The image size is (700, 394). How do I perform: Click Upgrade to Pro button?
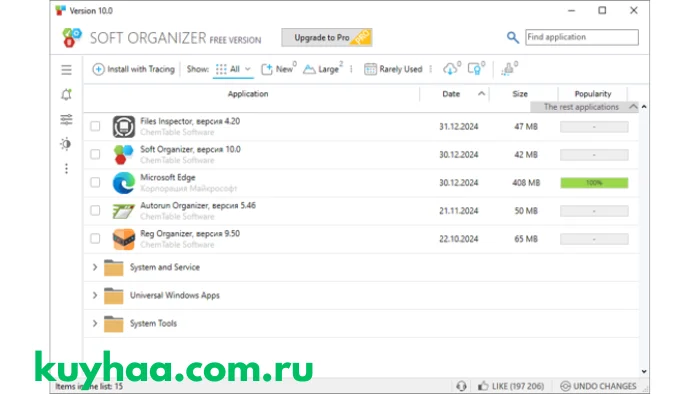(327, 37)
